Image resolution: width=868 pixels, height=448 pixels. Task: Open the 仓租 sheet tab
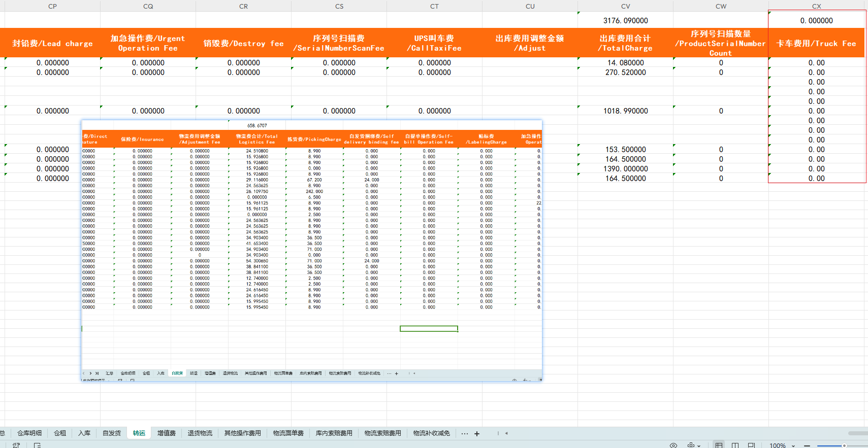tap(60, 433)
